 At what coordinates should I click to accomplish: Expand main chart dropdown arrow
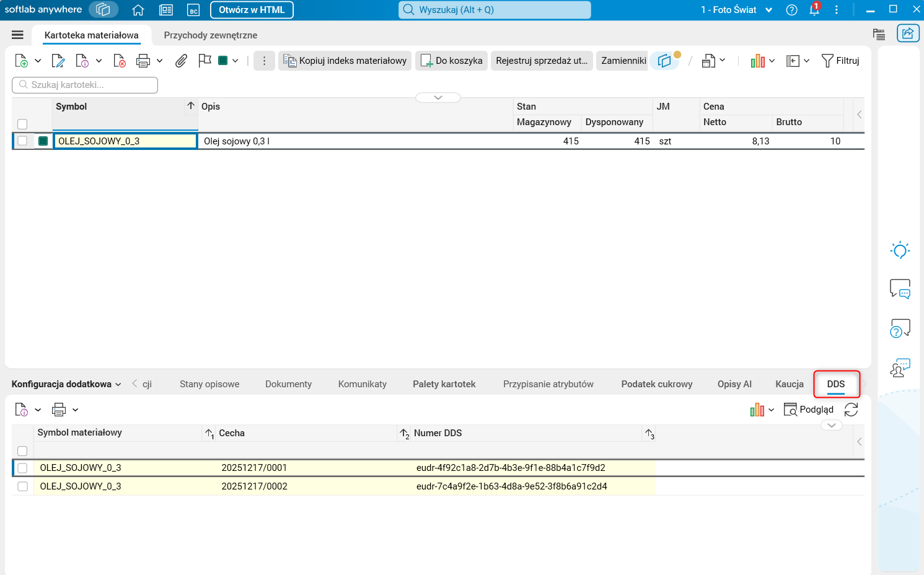(x=772, y=61)
